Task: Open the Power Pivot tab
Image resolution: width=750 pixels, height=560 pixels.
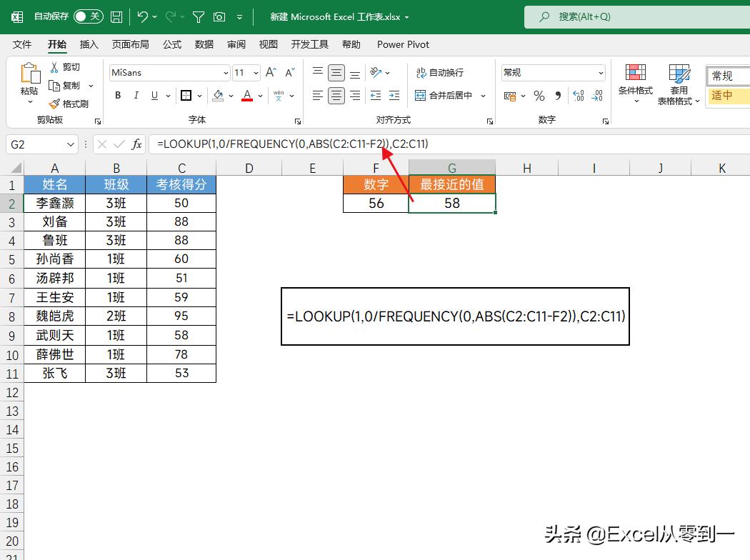Action: [x=402, y=44]
